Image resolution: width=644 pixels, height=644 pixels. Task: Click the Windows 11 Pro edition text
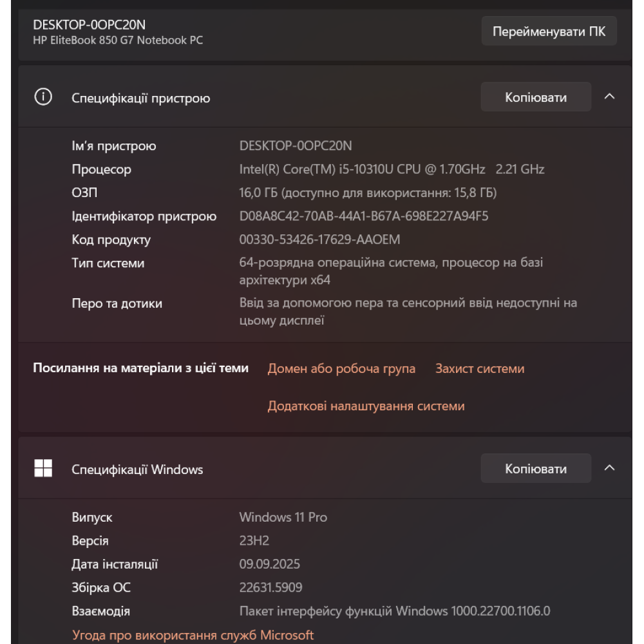pos(283,517)
